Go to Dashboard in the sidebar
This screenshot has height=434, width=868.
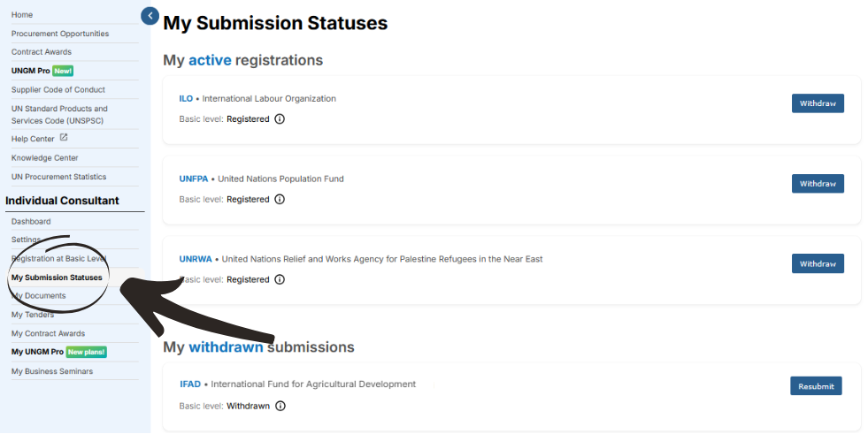click(x=31, y=222)
